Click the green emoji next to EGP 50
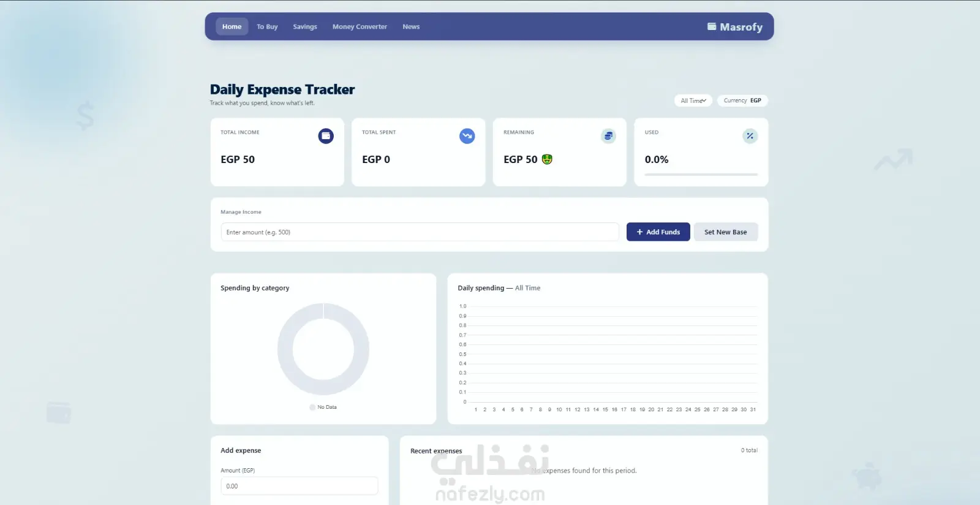 pyautogui.click(x=547, y=159)
